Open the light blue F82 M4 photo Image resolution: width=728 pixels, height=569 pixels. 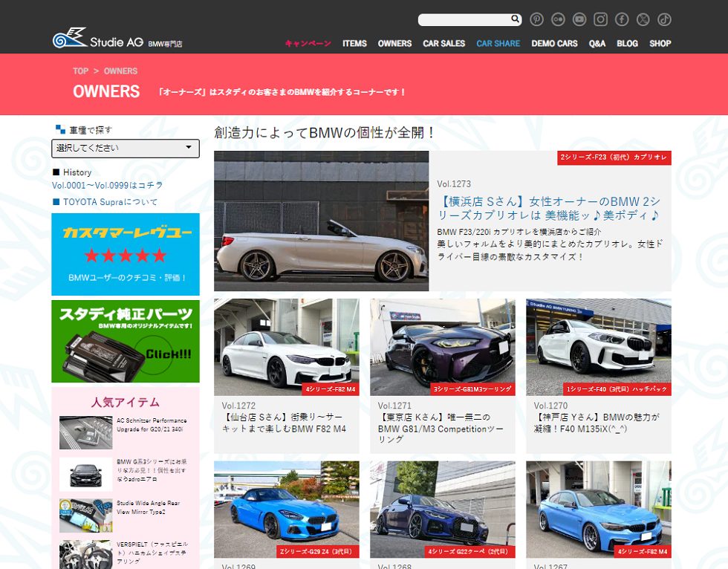(x=599, y=510)
